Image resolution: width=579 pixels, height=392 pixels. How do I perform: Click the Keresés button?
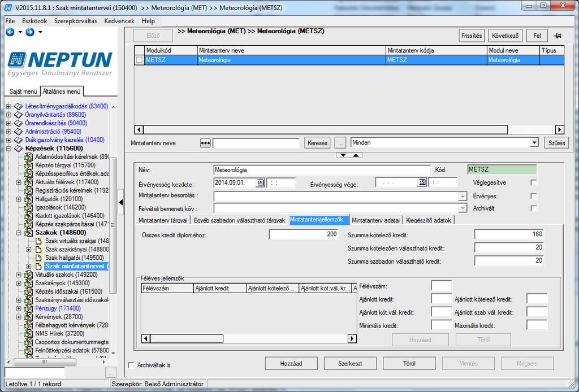click(x=318, y=143)
